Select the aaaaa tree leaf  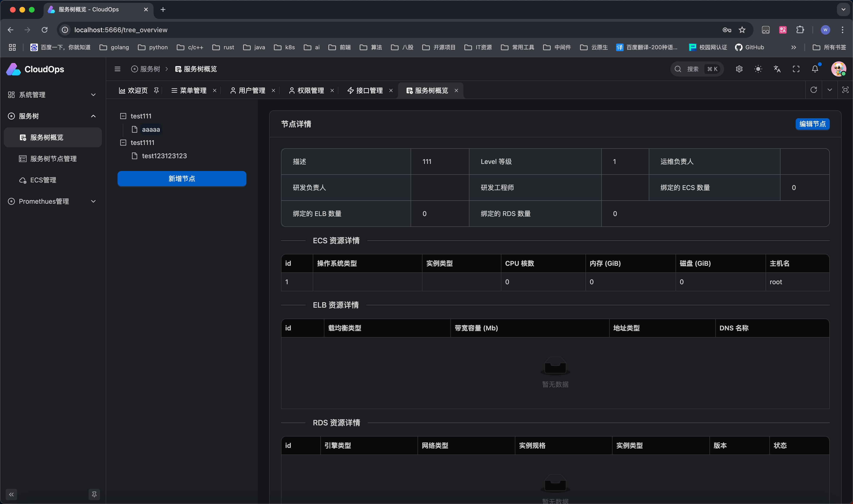(151, 129)
